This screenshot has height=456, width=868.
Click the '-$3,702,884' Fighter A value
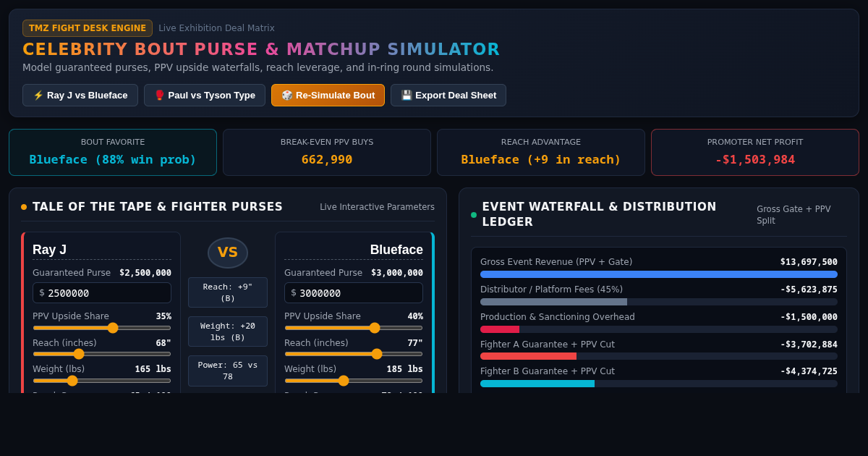point(809,345)
